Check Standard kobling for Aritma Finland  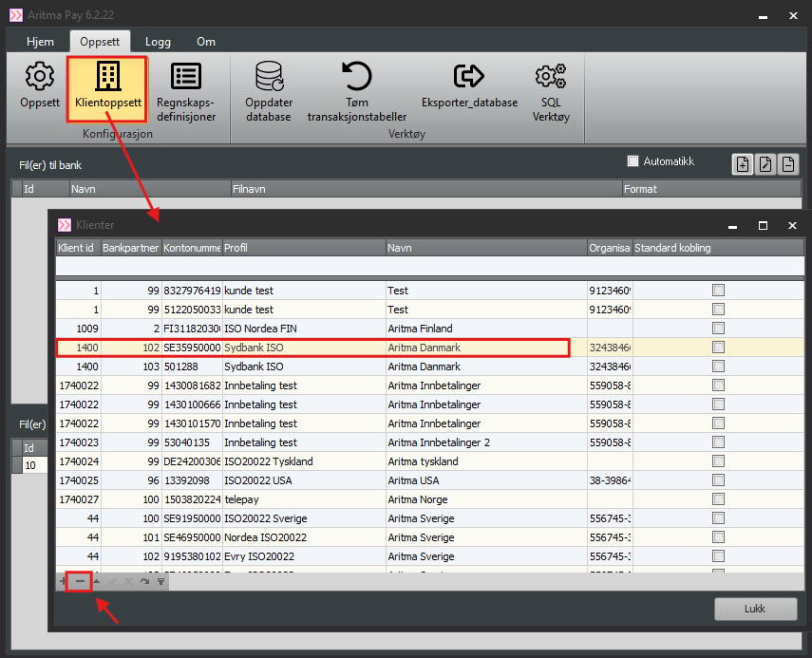(719, 329)
